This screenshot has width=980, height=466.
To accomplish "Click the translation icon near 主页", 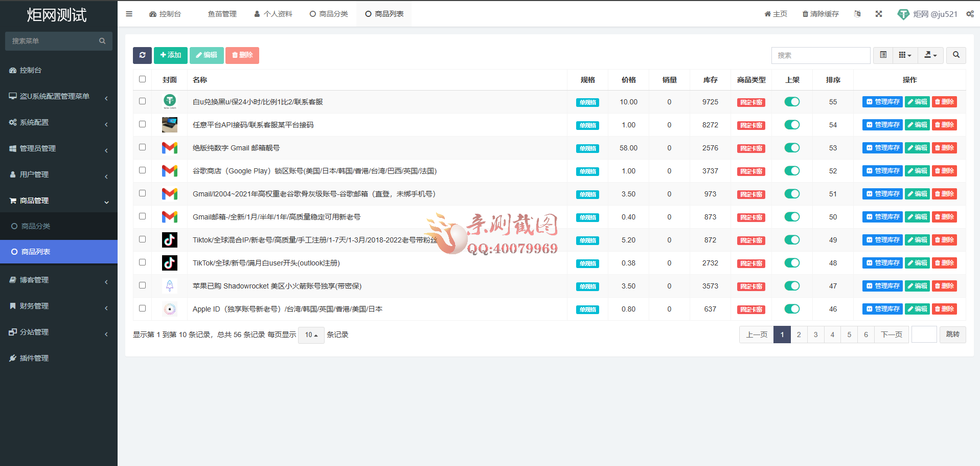I will [x=858, y=14].
